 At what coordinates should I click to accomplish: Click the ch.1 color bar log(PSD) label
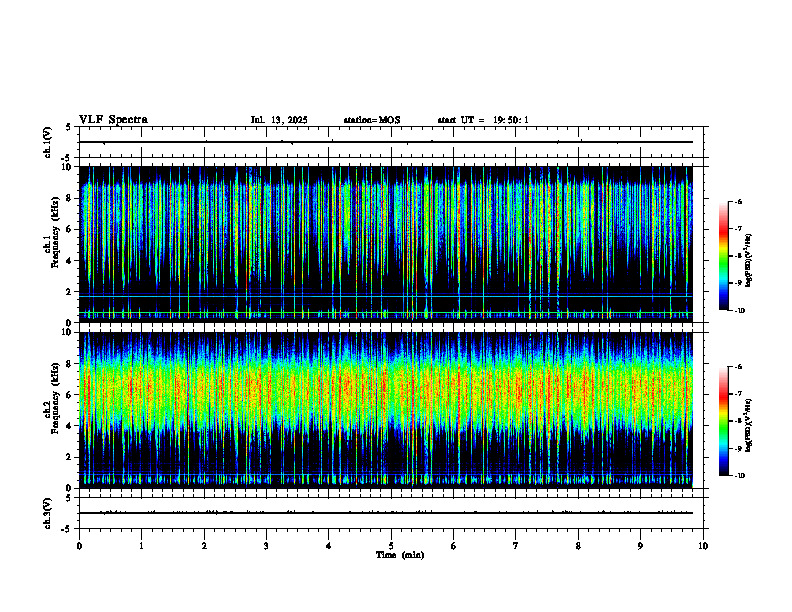tap(749, 261)
